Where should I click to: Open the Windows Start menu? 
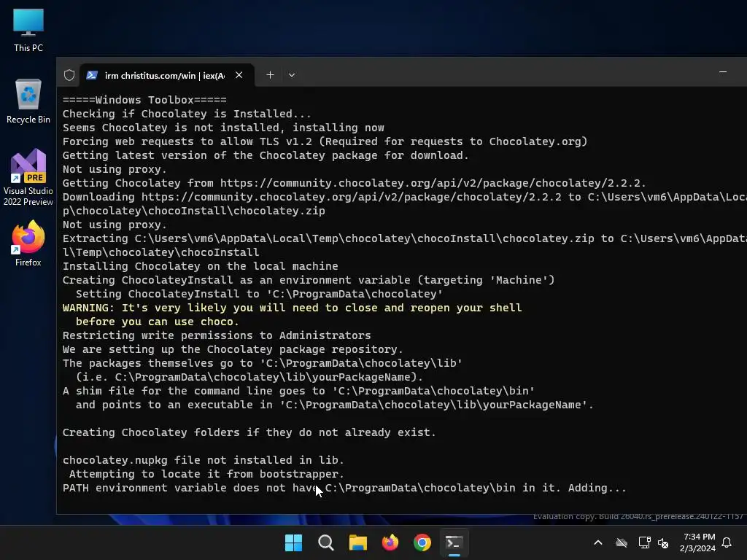293,542
